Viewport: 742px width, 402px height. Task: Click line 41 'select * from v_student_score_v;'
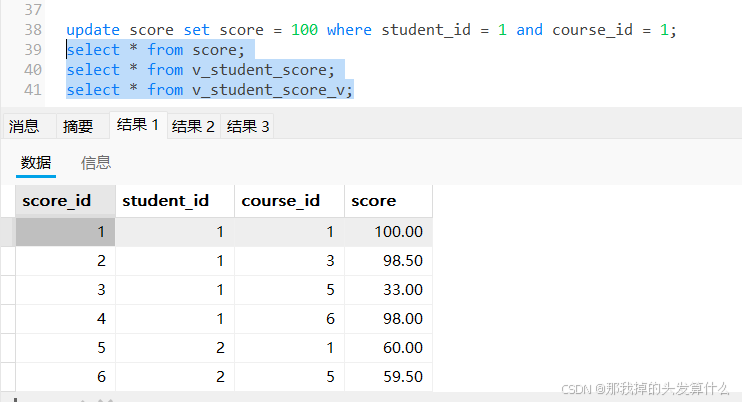pos(210,90)
